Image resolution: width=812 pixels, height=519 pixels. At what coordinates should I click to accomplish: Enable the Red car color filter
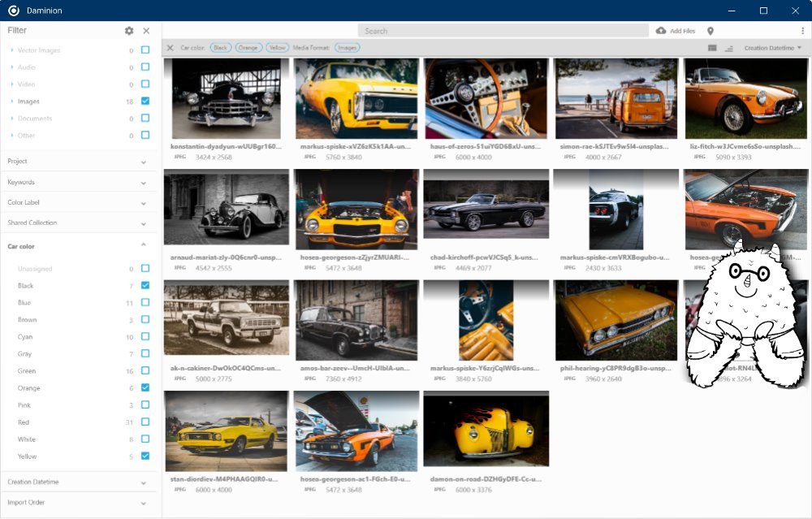(145, 422)
